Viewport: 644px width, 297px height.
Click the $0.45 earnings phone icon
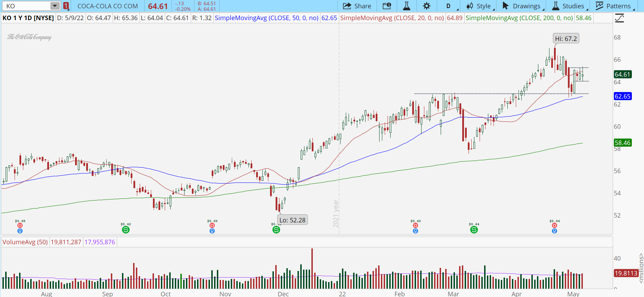coord(416,226)
